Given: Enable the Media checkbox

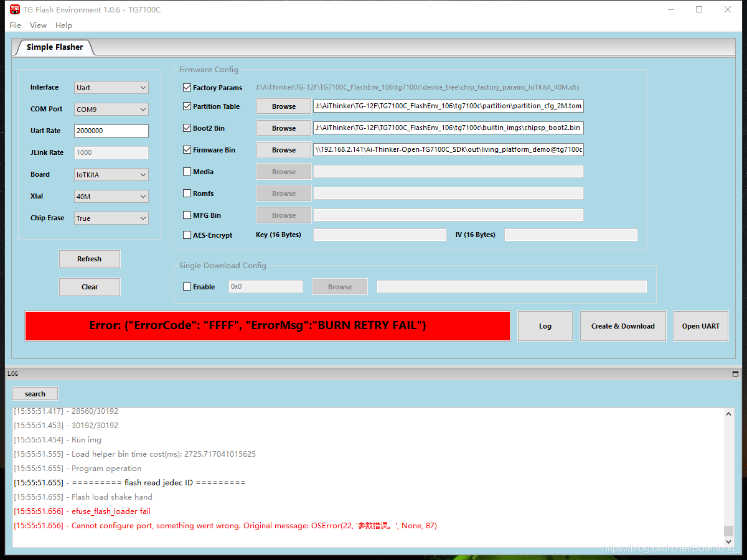Looking at the screenshot, I should pos(187,172).
